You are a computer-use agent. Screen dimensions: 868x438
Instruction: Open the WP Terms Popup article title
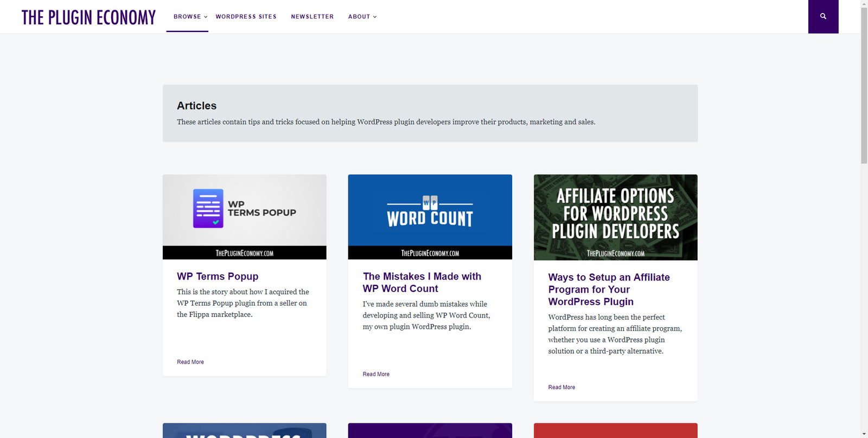[x=218, y=276]
